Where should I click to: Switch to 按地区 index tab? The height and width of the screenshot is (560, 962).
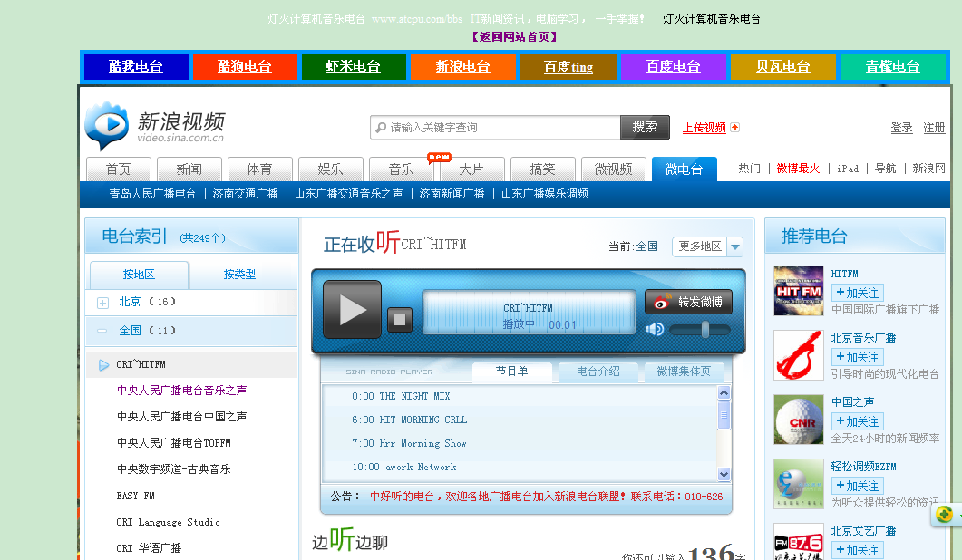coord(140,275)
